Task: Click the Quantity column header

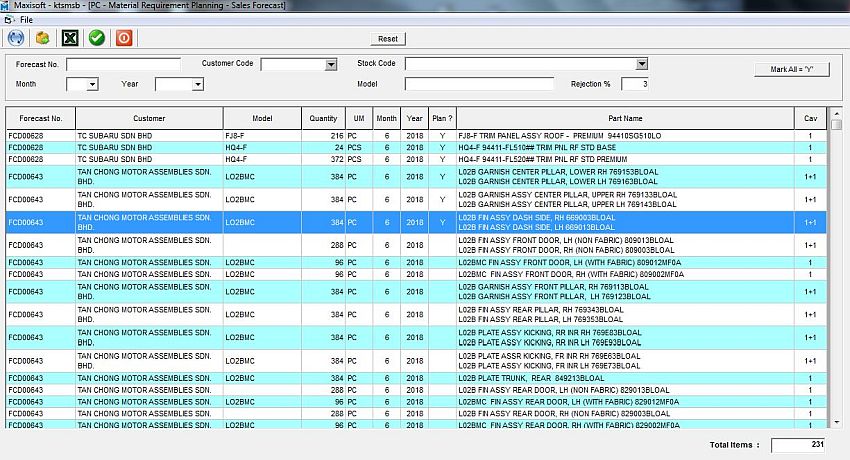Action: click(x=324, y=118)
